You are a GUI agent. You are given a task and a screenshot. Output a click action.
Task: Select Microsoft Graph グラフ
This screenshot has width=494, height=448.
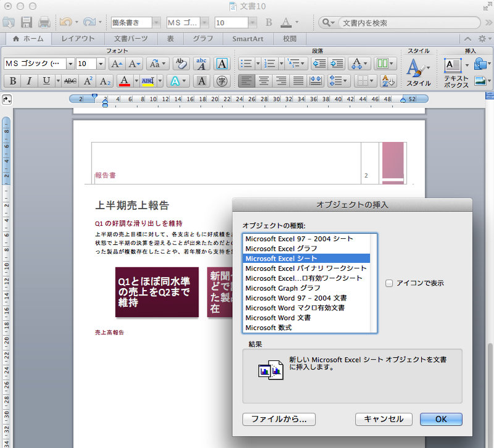pos(306,288)
